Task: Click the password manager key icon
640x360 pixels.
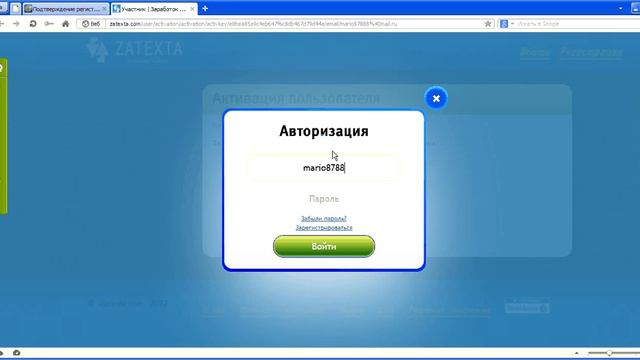Action: (x=49, y=24)
